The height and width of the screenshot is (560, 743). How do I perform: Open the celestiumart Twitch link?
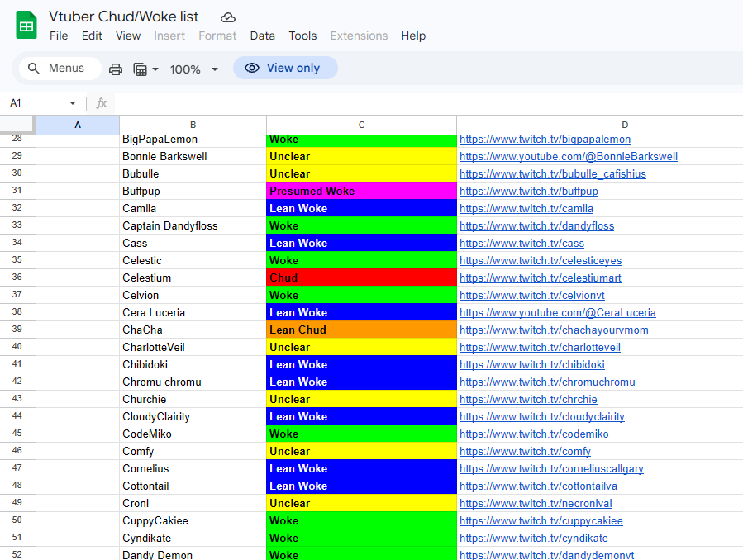[x=541, y=278]
